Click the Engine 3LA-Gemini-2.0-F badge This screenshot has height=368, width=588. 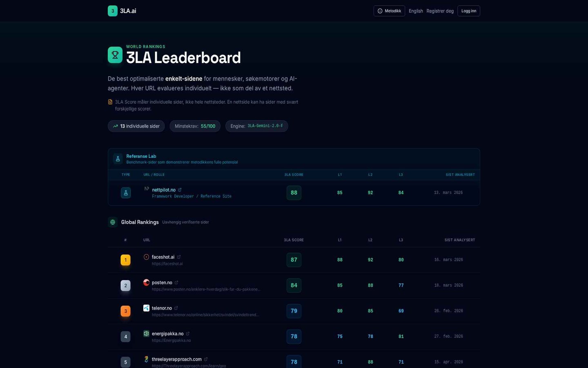pyautogui.click(x=257, y=126)
